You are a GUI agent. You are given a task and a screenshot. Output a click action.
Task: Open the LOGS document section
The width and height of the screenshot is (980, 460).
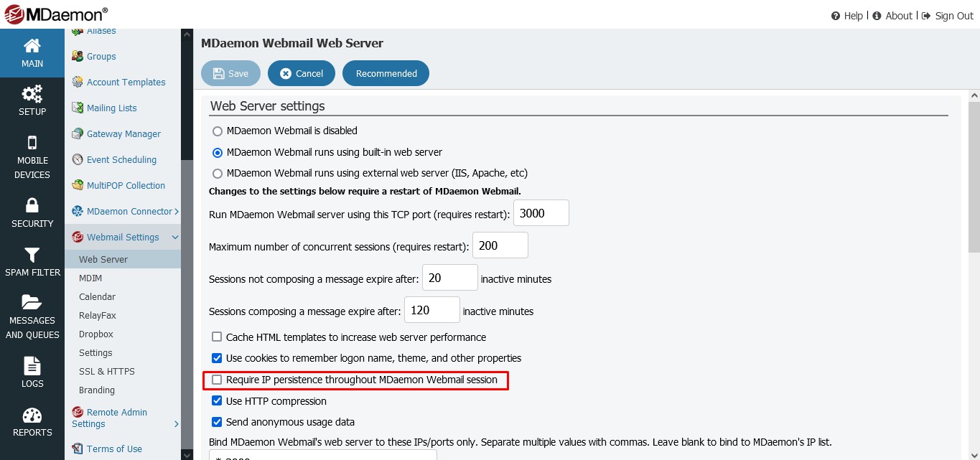pyautogui.click(x=32, y=373)
